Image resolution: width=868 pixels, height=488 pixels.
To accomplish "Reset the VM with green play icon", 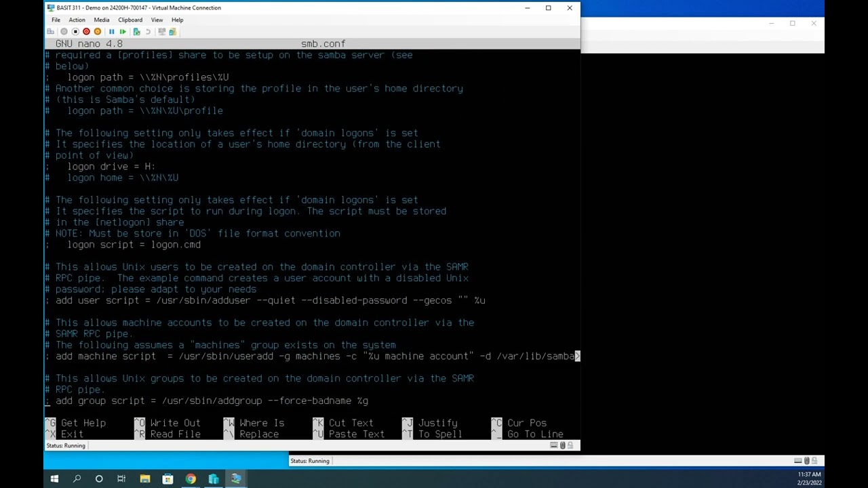I will click(x=123, y=32).
